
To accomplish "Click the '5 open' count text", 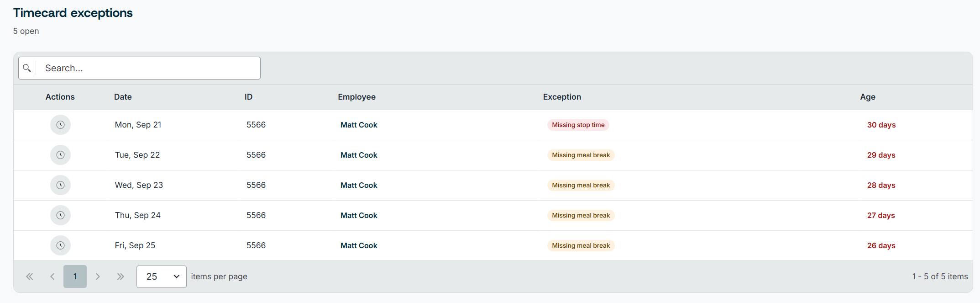I will (26, 31).
